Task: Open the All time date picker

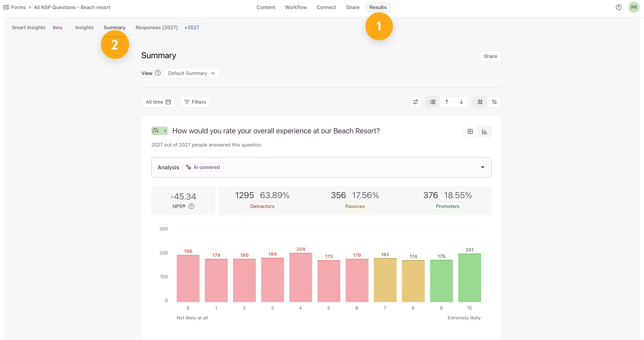Action: (158, 102)
